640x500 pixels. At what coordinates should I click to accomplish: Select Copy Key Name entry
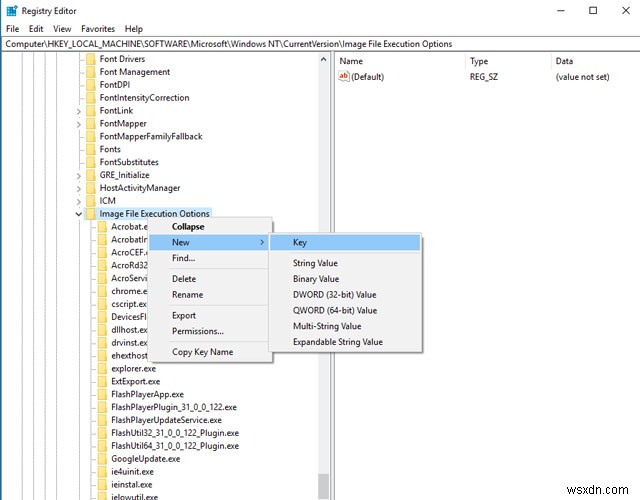[x=210, y=352]
